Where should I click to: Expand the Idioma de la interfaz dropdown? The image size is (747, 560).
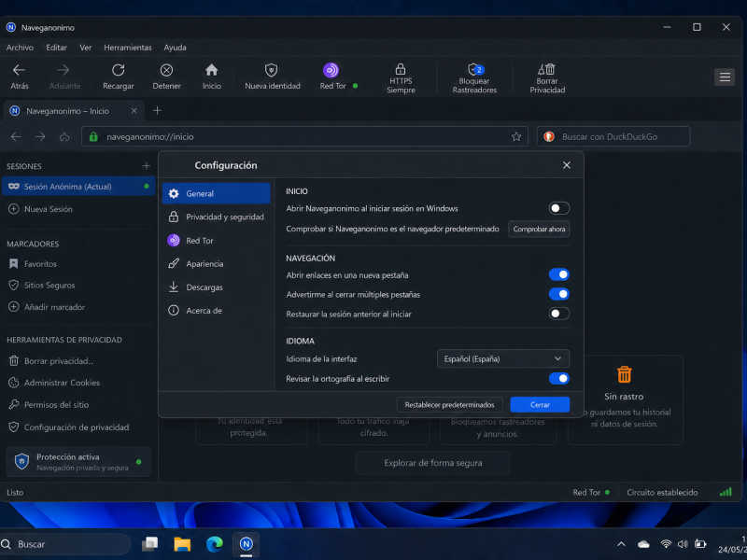tap(503, 358)
